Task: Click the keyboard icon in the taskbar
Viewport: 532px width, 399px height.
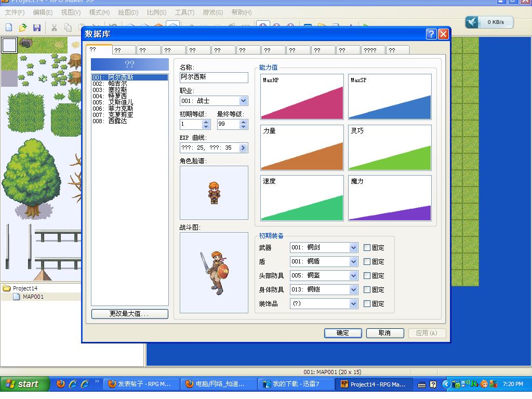Action: coord(422,384)
